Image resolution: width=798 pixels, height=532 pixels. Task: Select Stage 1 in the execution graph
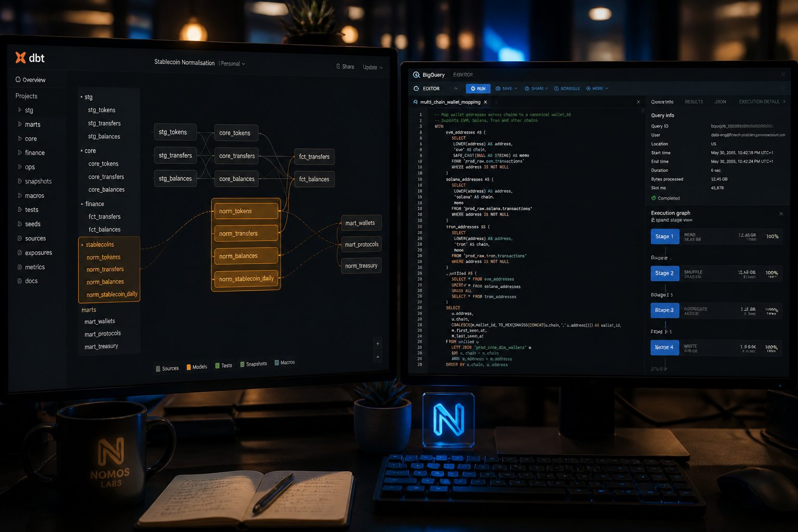coord(665,236)
